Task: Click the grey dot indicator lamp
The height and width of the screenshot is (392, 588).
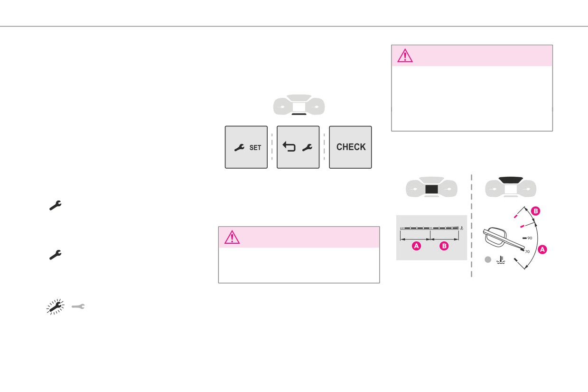Action: tap(487, 260)
